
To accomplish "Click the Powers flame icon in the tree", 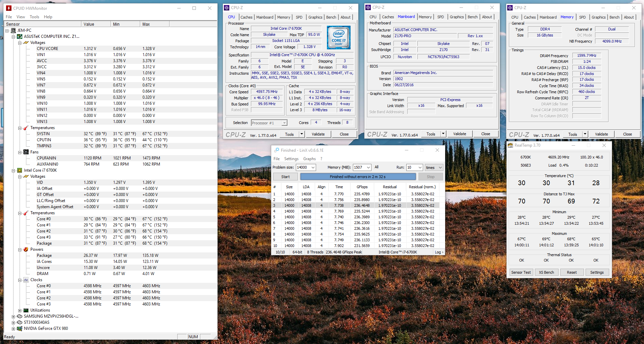I will 26,249.
